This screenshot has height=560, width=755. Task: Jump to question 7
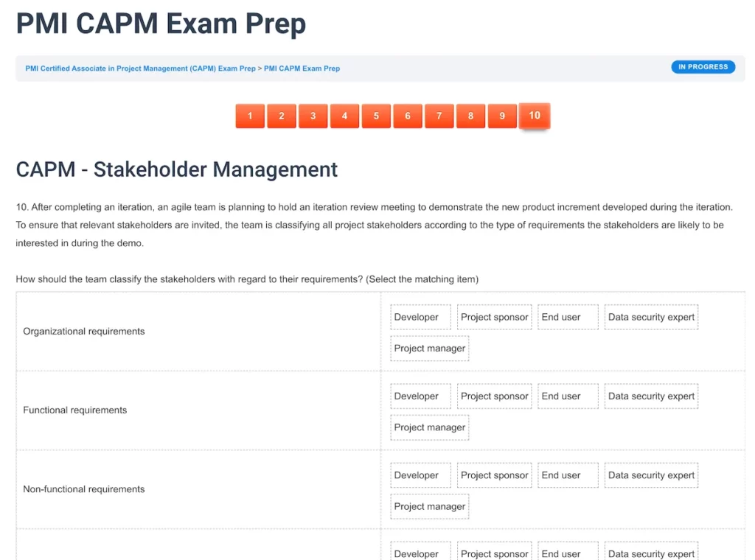[x=439, y=116]
